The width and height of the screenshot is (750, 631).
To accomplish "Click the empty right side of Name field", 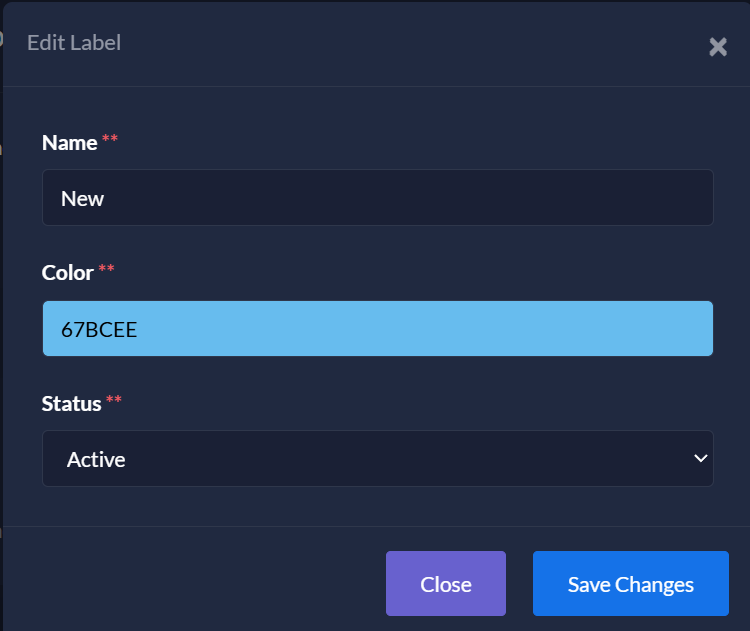I will [x=600, y=198].
